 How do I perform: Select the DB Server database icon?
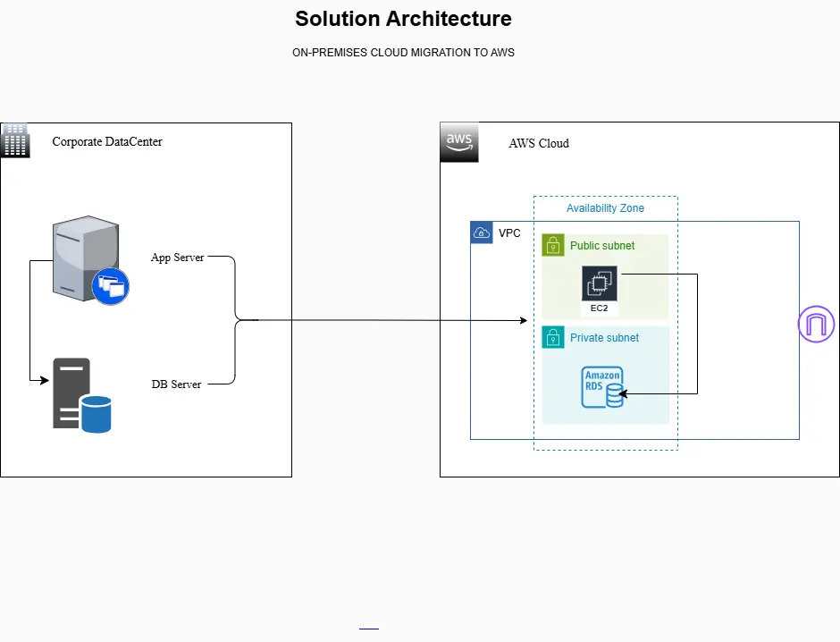82,395
